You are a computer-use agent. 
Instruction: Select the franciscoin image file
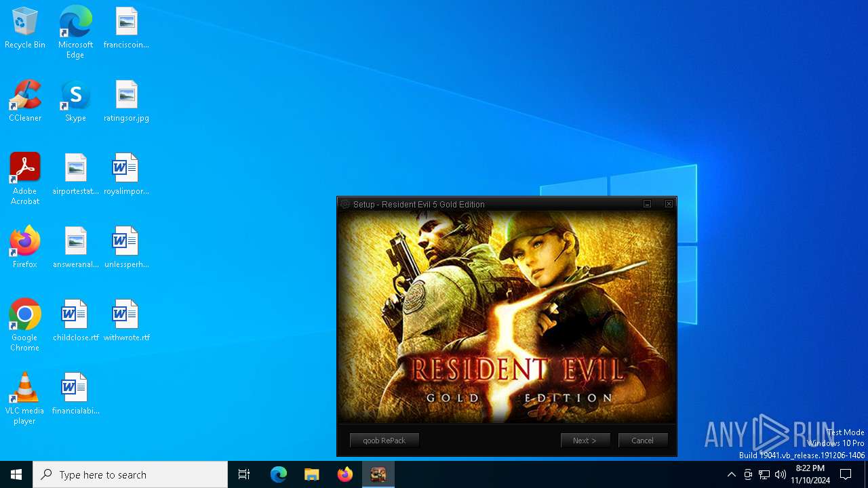coord(126,28)
